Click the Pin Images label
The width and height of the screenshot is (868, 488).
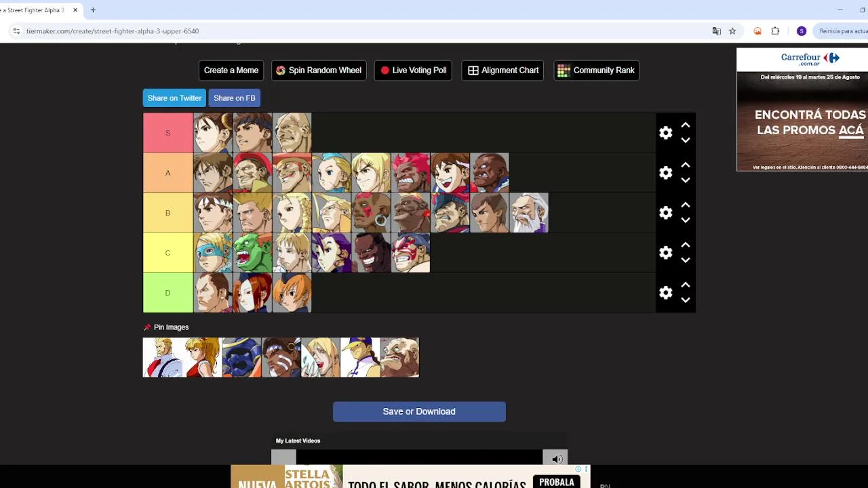171,327
